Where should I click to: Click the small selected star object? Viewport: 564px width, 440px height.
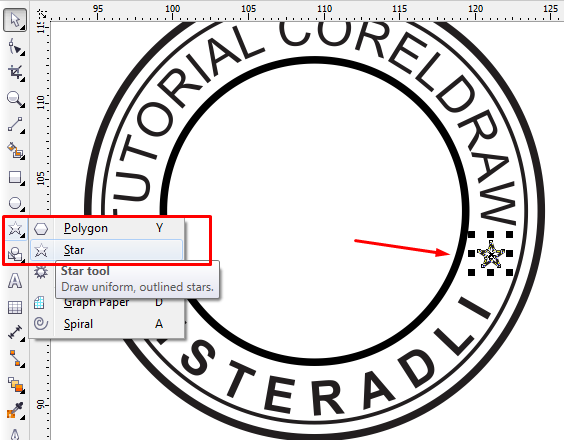490,254
